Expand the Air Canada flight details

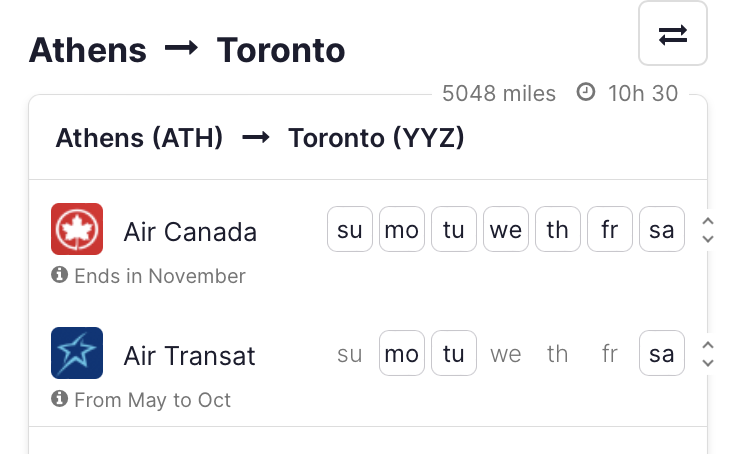click(708, 230)
